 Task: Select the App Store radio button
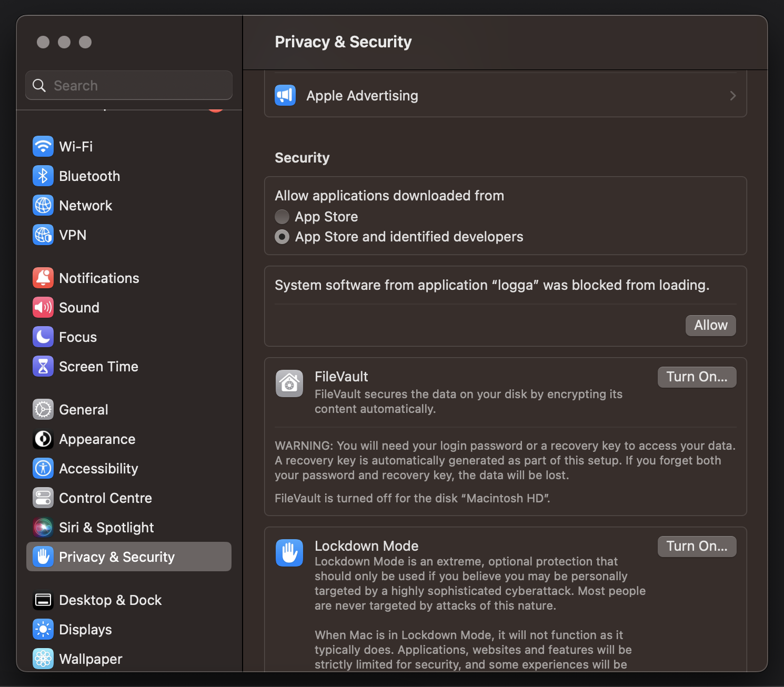(x=282, y=216)
